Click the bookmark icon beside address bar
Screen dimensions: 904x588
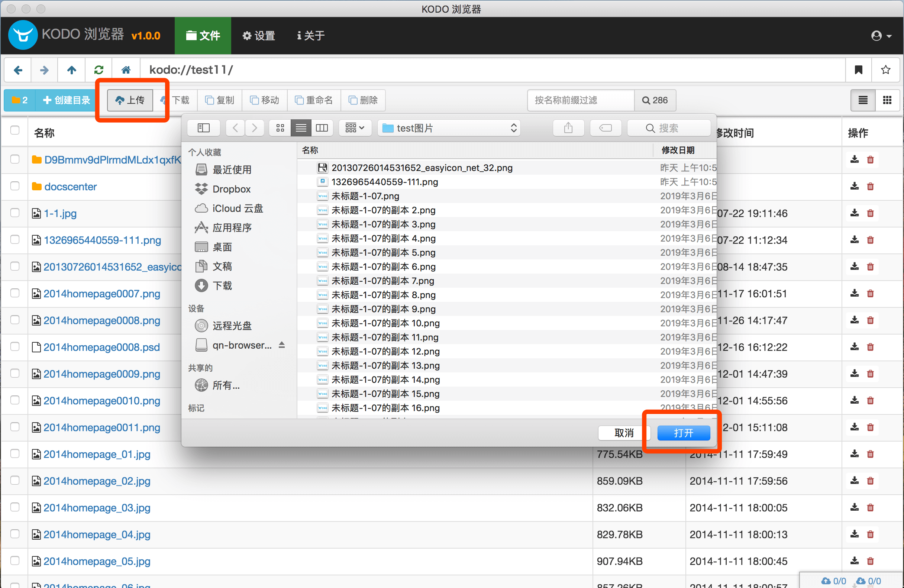(x=858, y=70)
